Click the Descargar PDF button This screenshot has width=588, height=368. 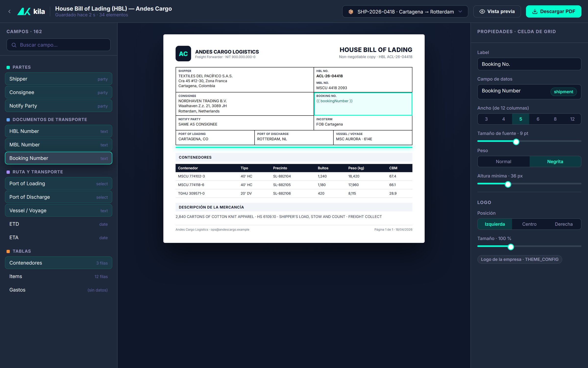(x=553, y=12)
